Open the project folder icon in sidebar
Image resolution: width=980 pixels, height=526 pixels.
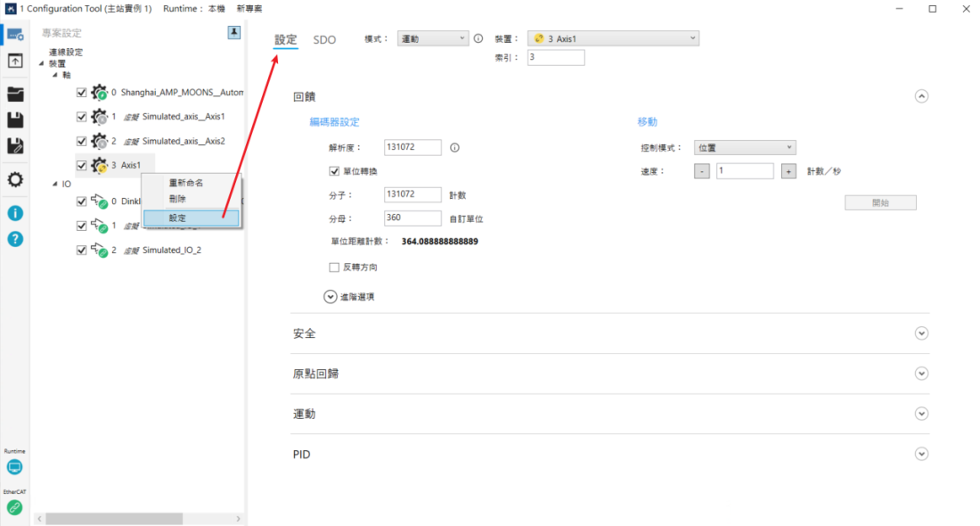(x=15, y=94)
